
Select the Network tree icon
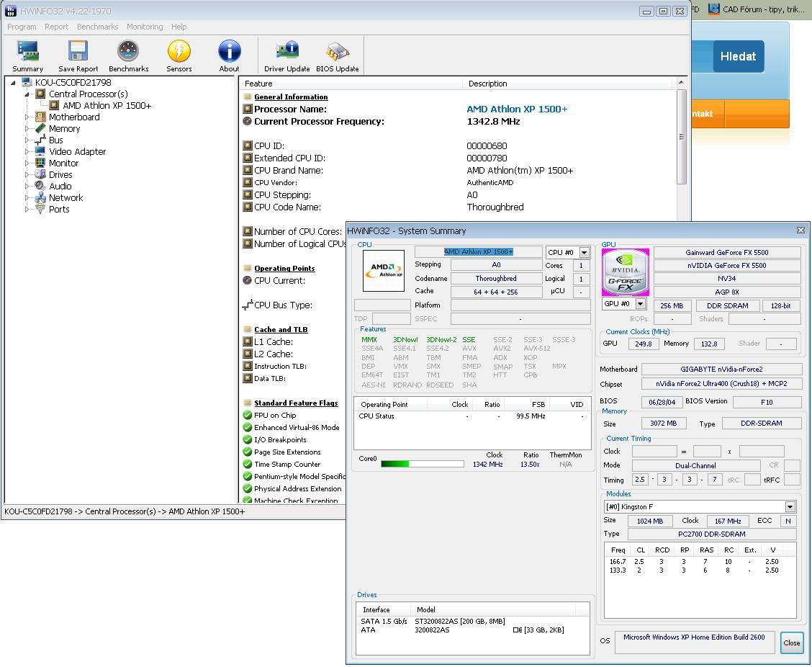[40, 197]
